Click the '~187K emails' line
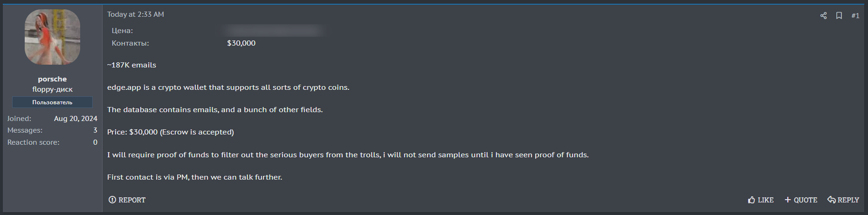Viewport: 868px width, 215px height. click(131, 65)
